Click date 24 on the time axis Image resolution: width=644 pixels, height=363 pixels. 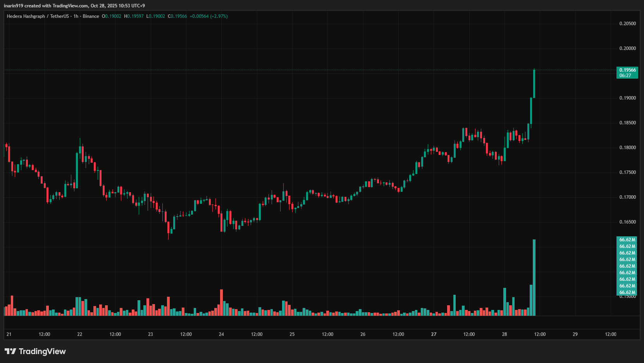tap(221, 334)
